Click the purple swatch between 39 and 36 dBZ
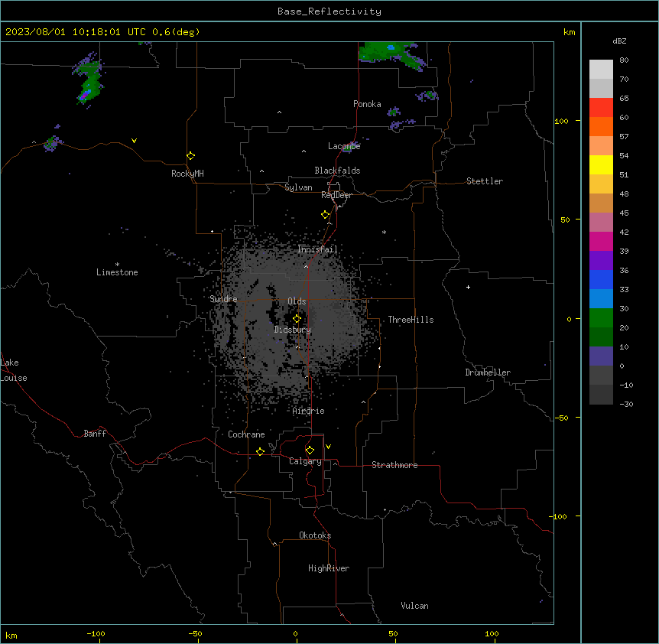This screenshot has width=659, height=644. [x=601, y=260]
